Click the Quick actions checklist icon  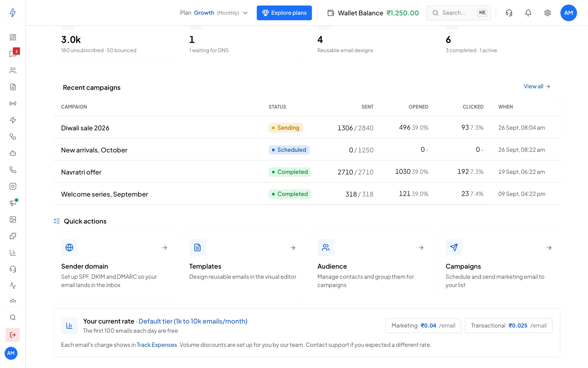point(57,221)
